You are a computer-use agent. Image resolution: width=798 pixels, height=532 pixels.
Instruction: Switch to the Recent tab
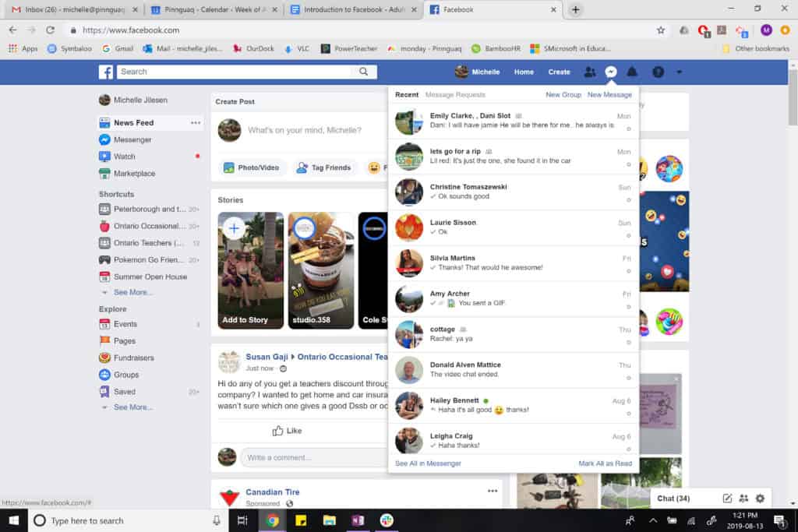(x=407, y=94)
